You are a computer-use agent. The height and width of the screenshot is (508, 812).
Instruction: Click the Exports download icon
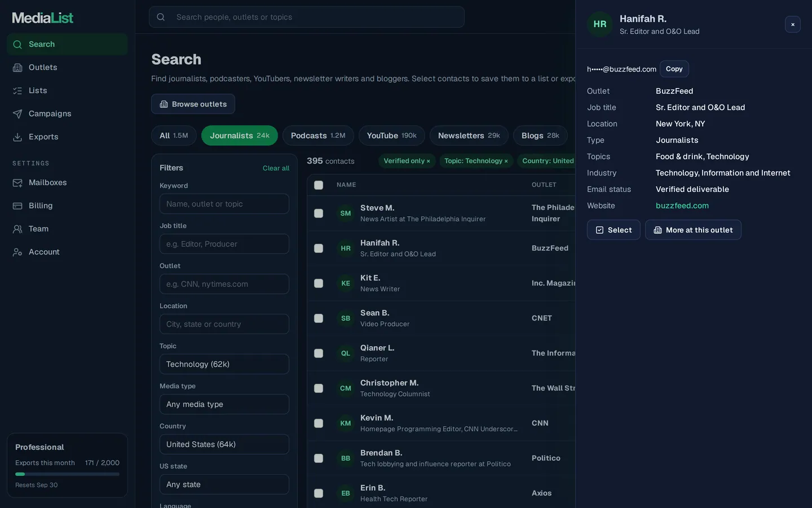click(17, 137)
